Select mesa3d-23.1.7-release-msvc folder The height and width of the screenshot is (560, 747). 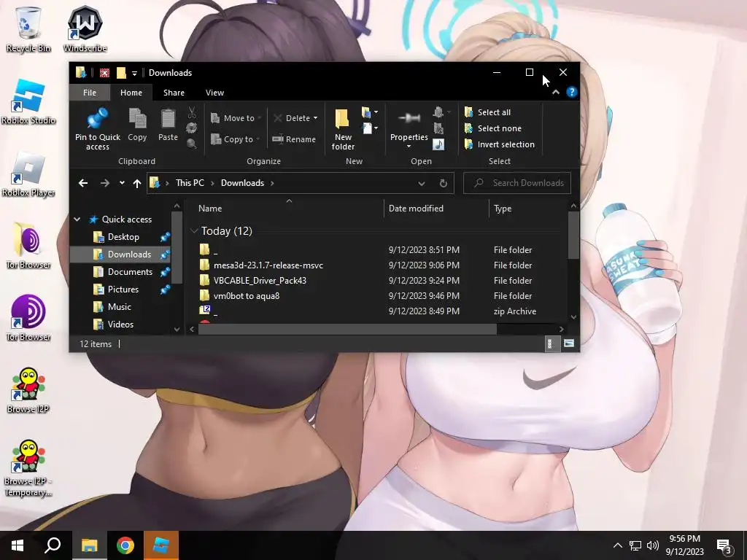(x=268, y=265)
